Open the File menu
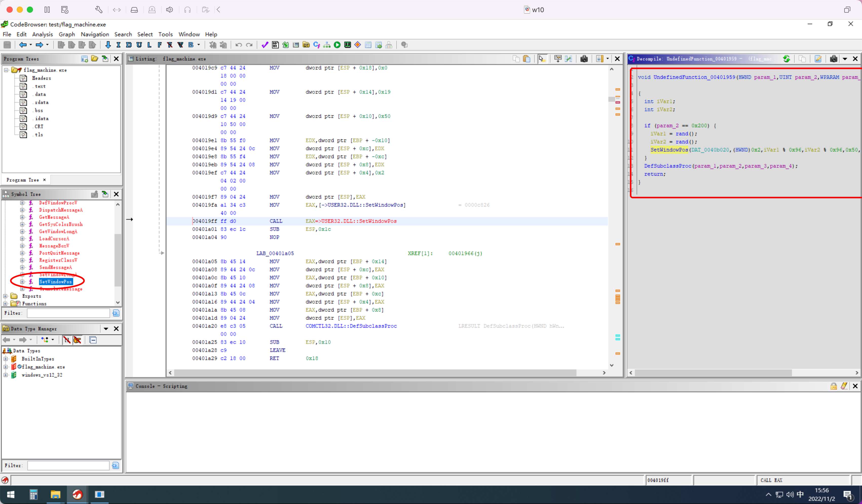This screenshot has height=504, width=862. click(x=7, y=34)
